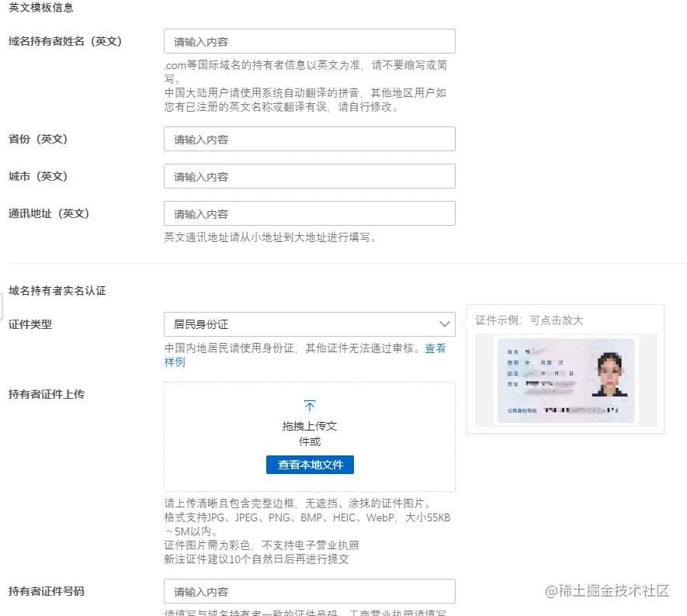Click the 持有者证件上传 label
The image size is (687, 616).
[x=47, y=394]
